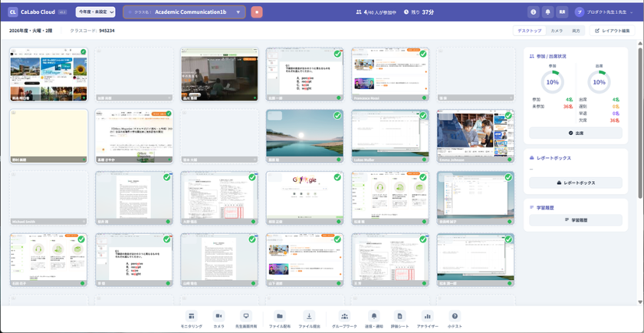Switch to the 両方 view tab
Screen dimensions: 644x333
tap(576, 31)
